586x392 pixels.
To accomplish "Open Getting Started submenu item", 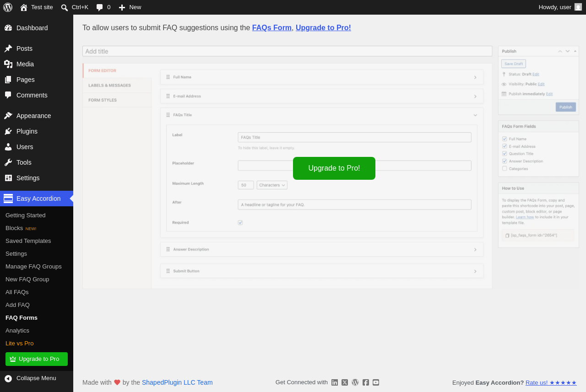I will click(26, 215).
